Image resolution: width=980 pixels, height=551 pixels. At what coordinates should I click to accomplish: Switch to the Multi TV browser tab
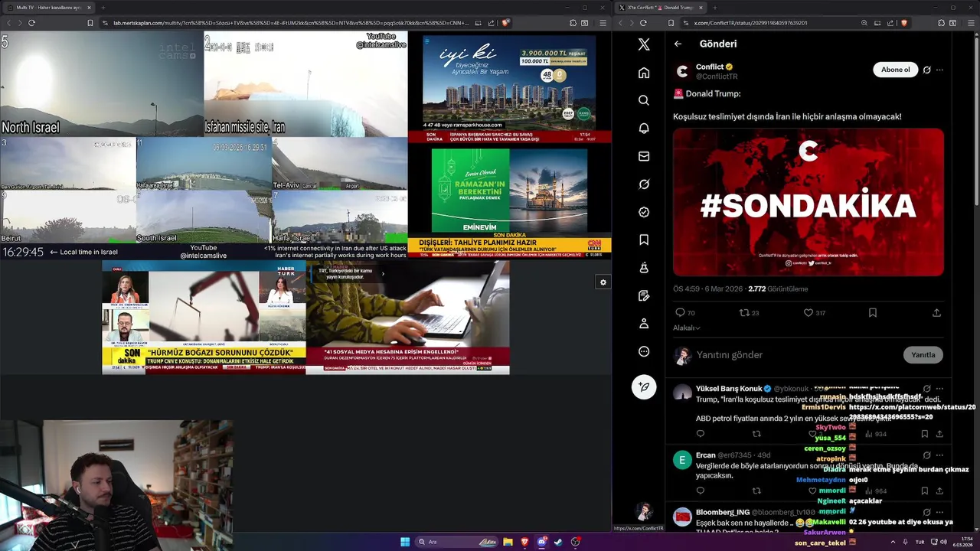(47, 8)
